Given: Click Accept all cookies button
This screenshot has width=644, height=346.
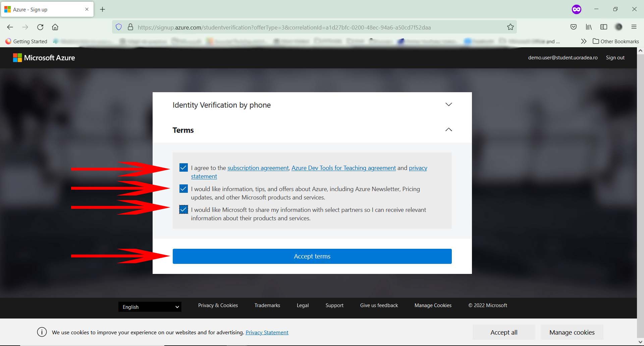Looking at the screenshot, I should pyautogui.click(x=504, y=332).
